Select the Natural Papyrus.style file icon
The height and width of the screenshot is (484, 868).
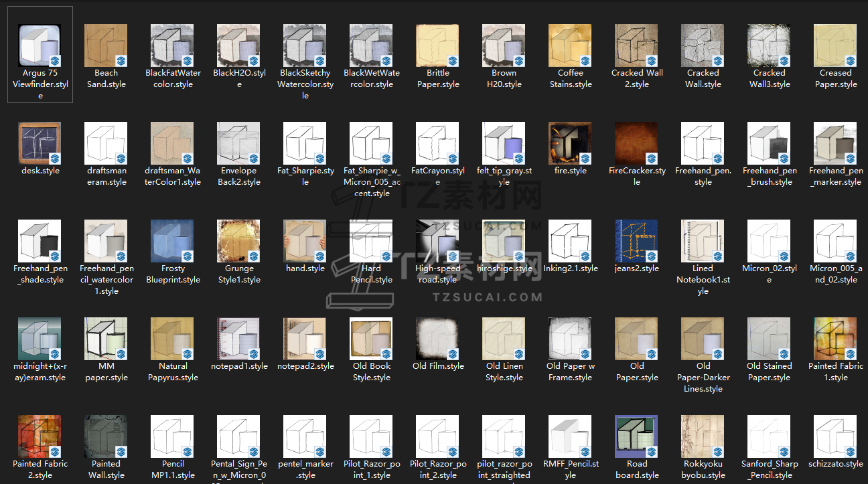coord(173,339)
